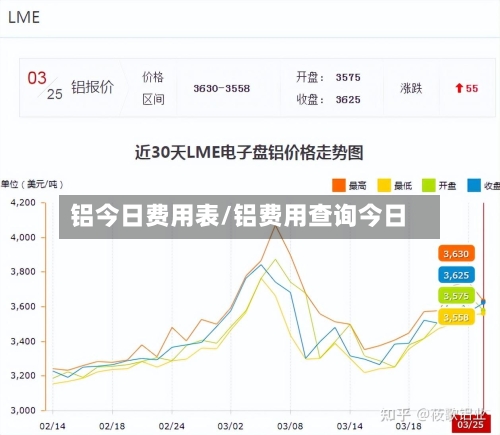Click the day number 25 in the date

(55, 94)
